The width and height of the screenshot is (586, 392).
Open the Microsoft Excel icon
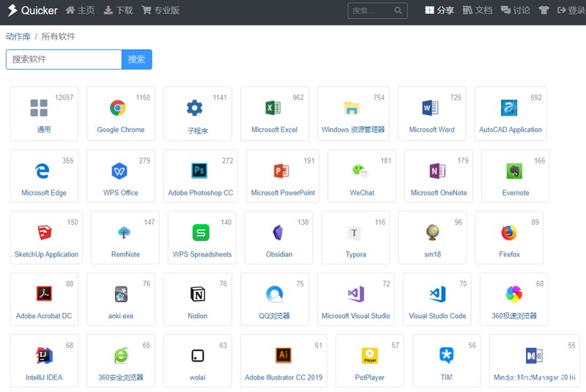pos(272,108)
